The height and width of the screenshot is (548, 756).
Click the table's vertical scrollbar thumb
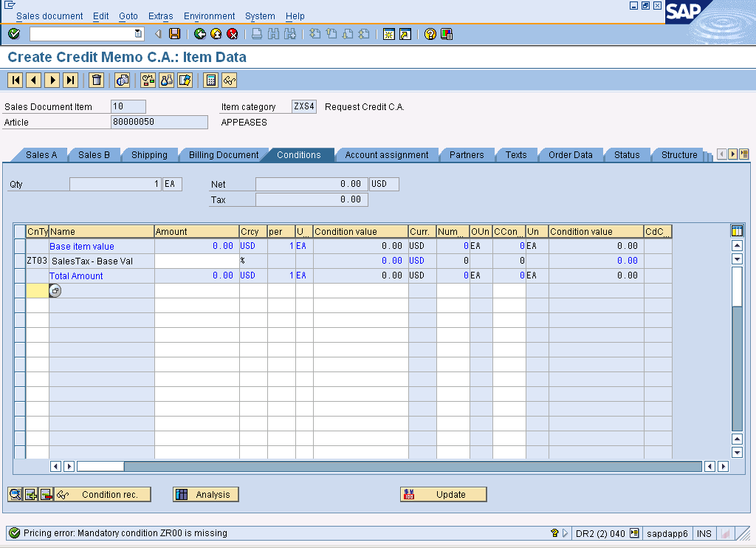pyautogui.click(x=737, y=286)
